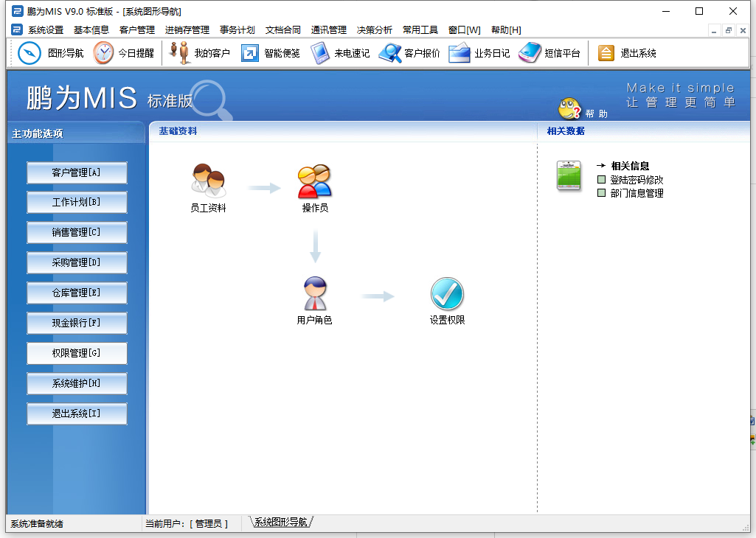Open 登陆密码修改 in related data panel
Screen dimensions: 756x538
click(636, 181)
